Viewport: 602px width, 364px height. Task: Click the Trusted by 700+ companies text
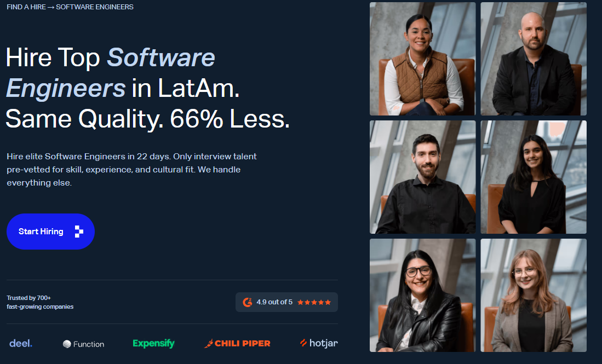[x=40, y=302]
